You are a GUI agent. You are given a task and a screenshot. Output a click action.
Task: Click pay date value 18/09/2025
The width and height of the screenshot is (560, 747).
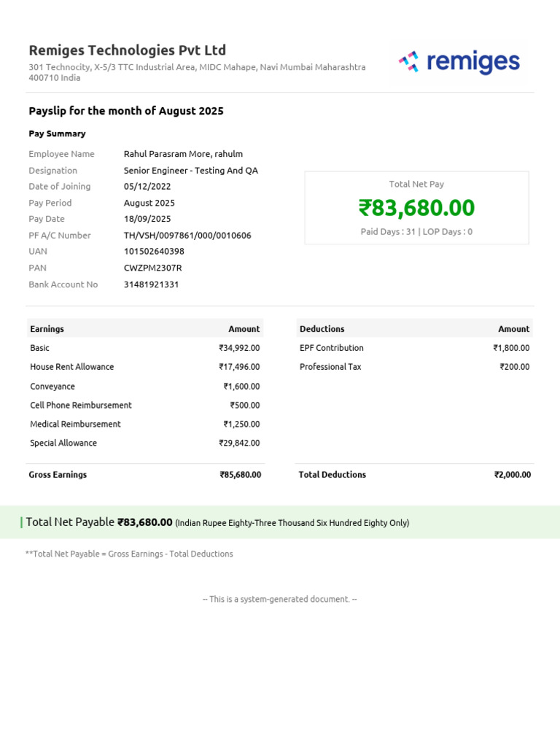pyautogui.click(x=147, y=219)
